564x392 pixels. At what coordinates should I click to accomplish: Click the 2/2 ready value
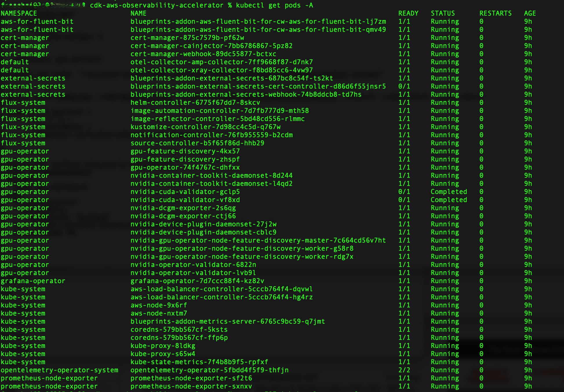click(404, 370)
